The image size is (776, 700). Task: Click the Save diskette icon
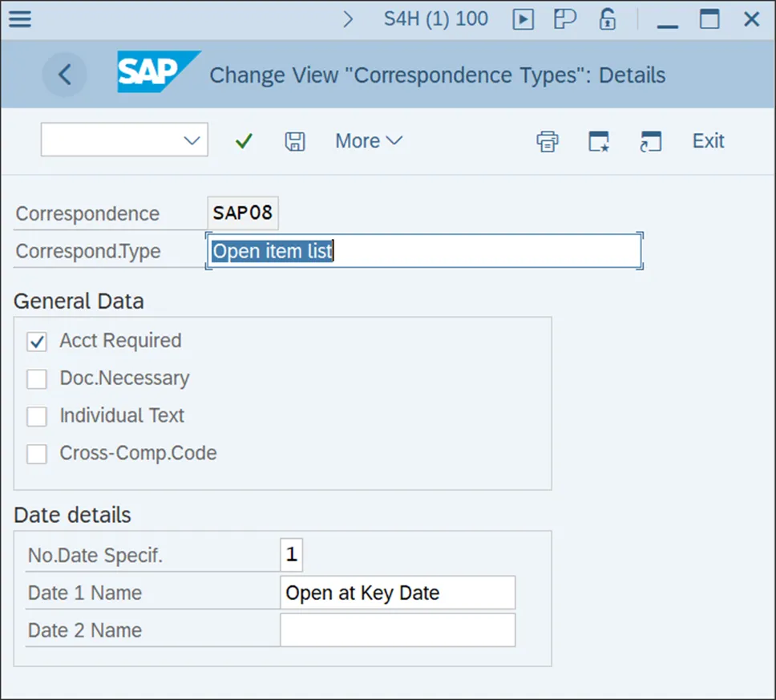click(295, 141)
